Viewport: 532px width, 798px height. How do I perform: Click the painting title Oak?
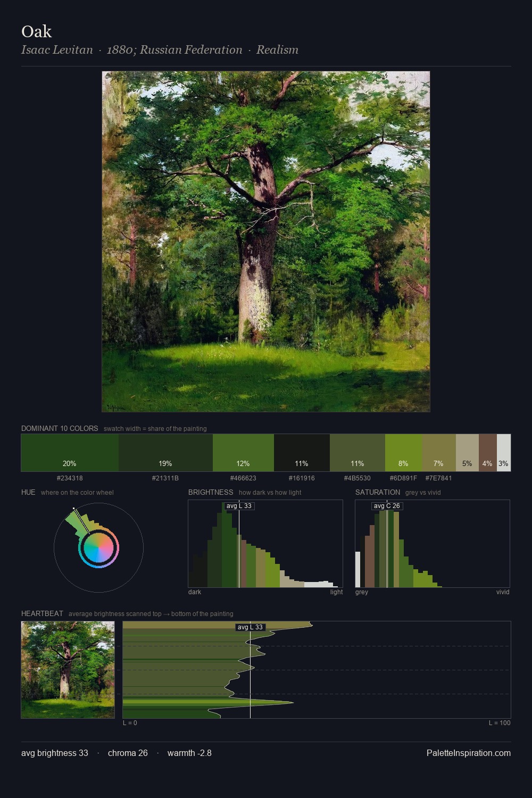point(36,31)
